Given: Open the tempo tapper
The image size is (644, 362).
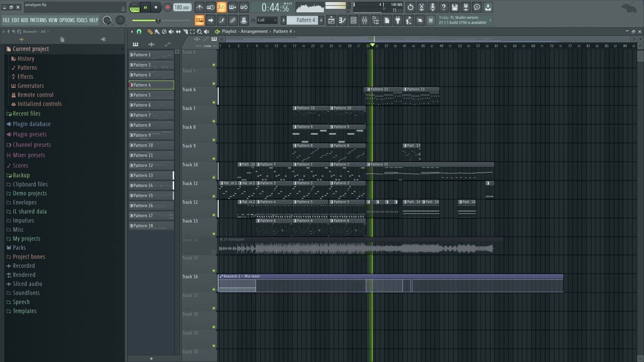Looking at the screenshot, I should click(409, 20).
